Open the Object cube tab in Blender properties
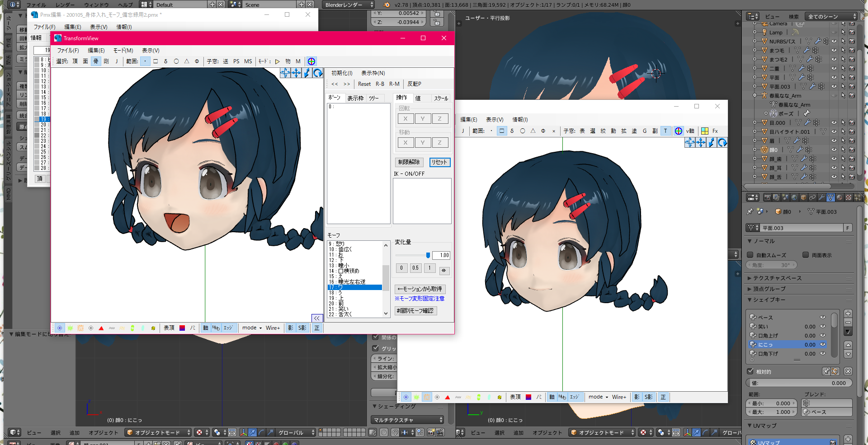This screenshot has height=445, width=868. [x=803, y=197]
